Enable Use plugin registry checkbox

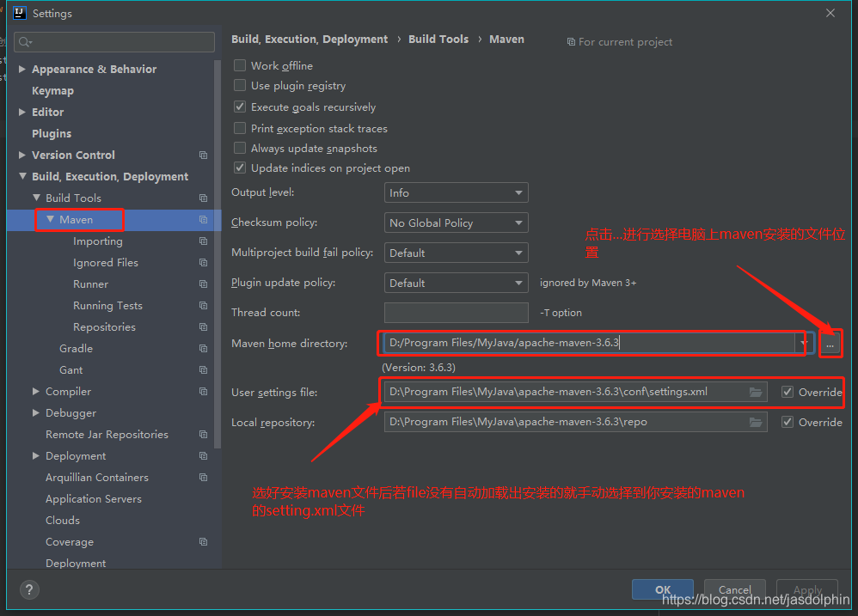240,85
